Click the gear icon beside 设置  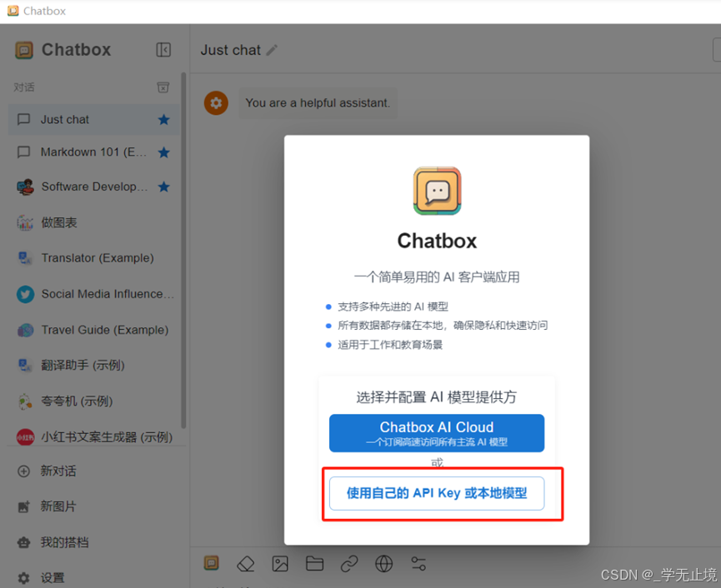coord(23,578)
